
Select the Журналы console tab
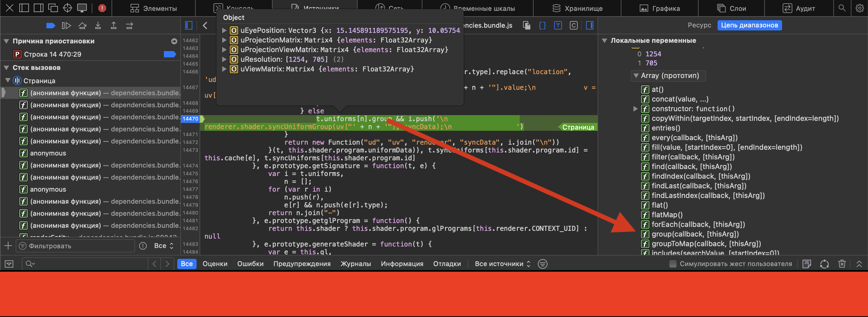point(356,264)
